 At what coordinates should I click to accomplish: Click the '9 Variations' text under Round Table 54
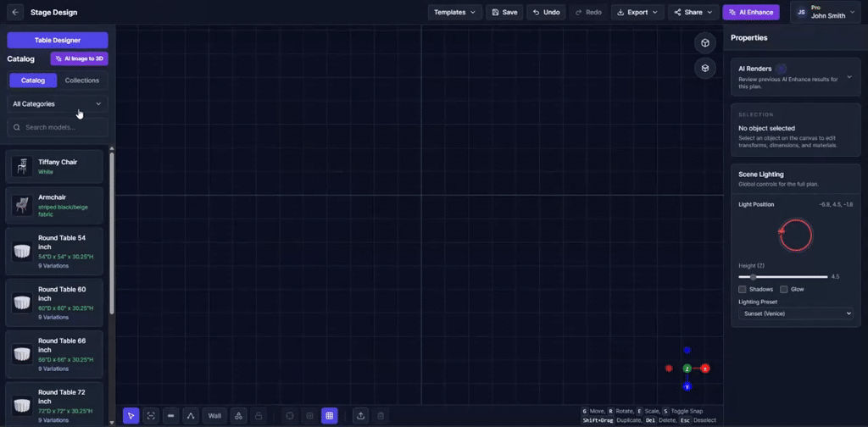click(53, 266)
